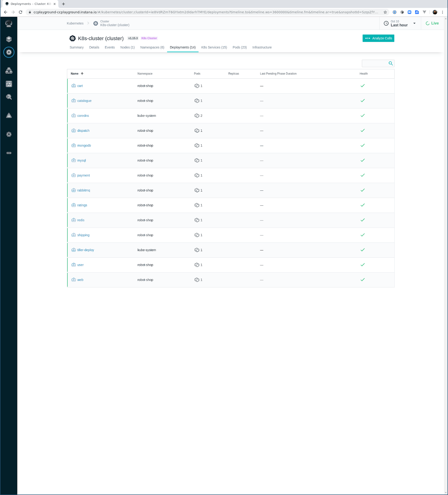Click into the deployments search field
448x495 pixels.
coord(374,64)
